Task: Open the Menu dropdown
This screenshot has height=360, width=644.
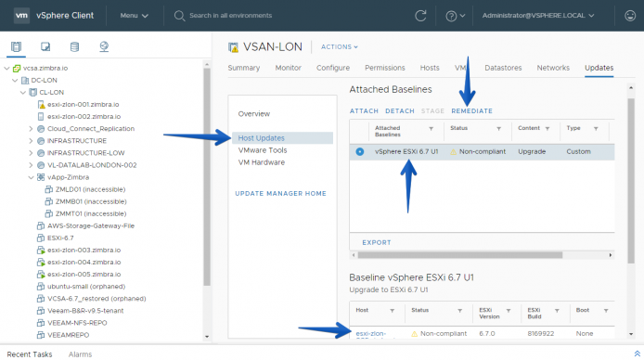Action: 134,16
